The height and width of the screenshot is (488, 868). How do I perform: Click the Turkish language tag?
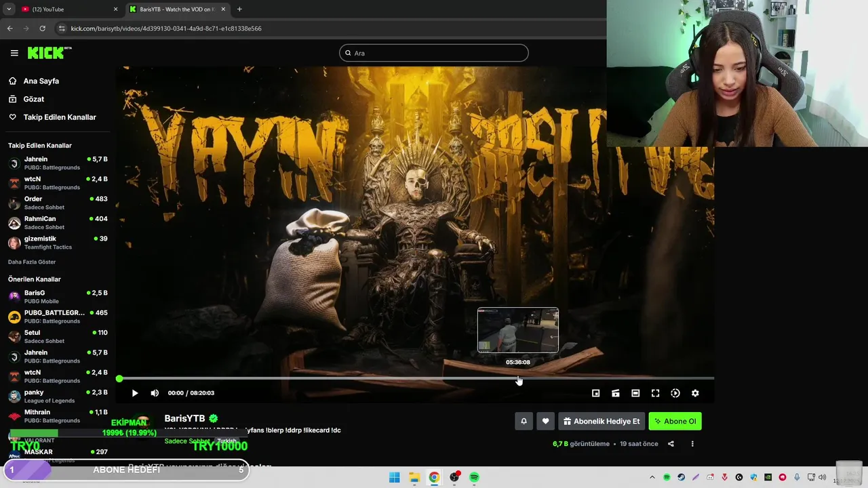(x=227, y=441)
